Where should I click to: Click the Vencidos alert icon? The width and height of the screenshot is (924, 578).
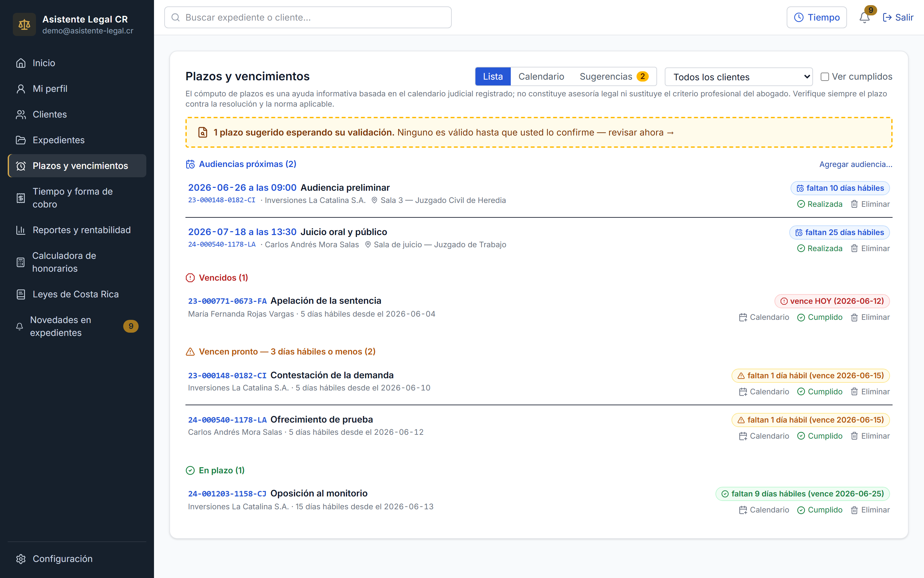190,278
